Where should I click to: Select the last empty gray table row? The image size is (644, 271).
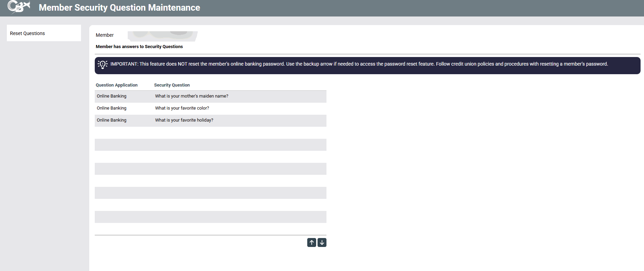(210, 217)
